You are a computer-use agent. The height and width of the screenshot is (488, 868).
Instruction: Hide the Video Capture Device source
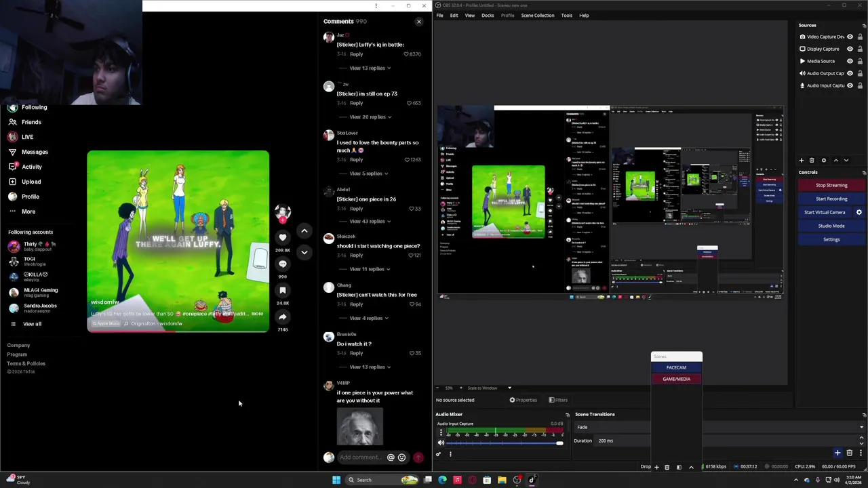pos(850,37)
